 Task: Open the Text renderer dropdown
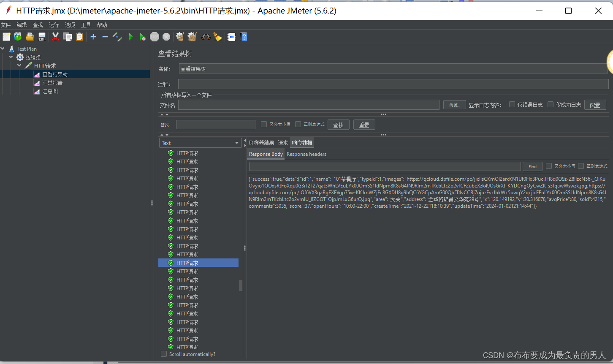[x=201, y=143]
